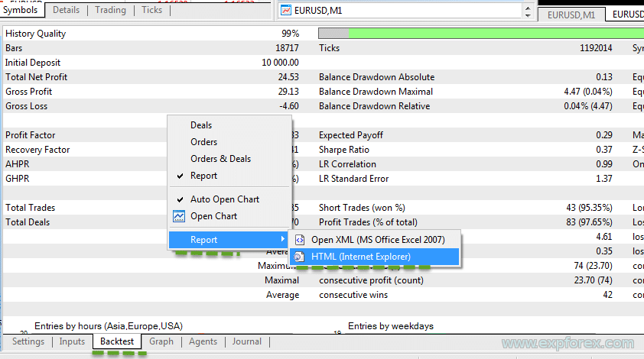Click the Gross Profit value 29.13
This screenshot has height=359, width=644.
click(x=288, y=92)
